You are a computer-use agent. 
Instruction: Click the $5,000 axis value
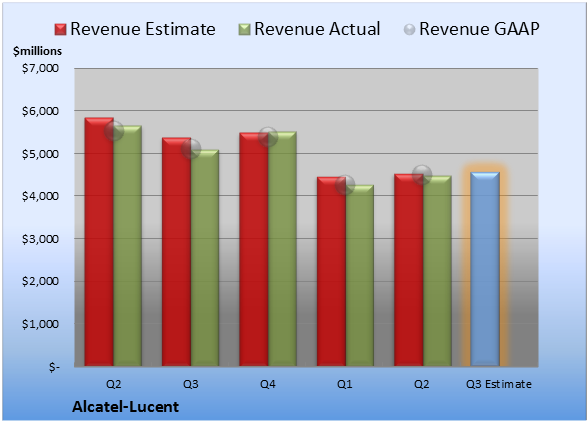[x=40, y=154]
